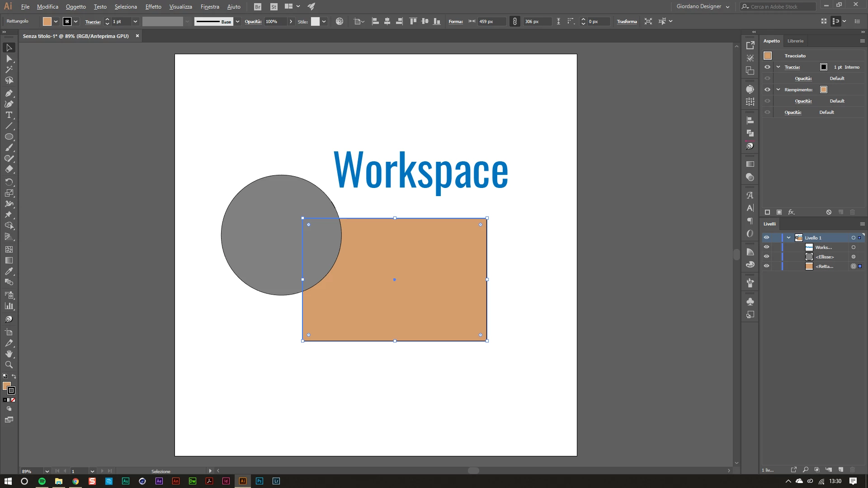Click the Trasforma link in control bar

click(627, 22)
